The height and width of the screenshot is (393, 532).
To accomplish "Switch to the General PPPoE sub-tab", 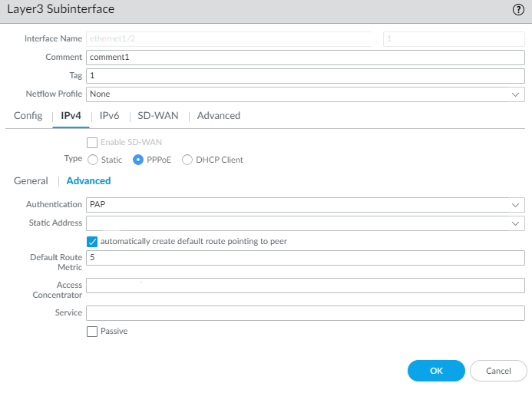I will (31, 181).
